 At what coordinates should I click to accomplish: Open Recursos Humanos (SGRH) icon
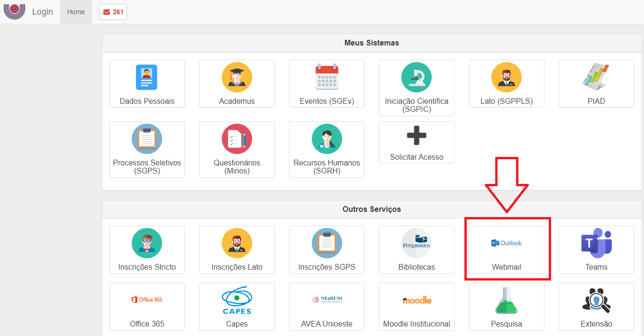coord(327,139)
